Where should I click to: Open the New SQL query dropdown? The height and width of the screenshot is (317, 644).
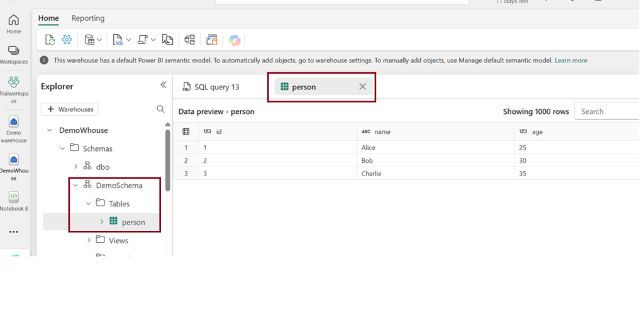(x=129, y=40)
